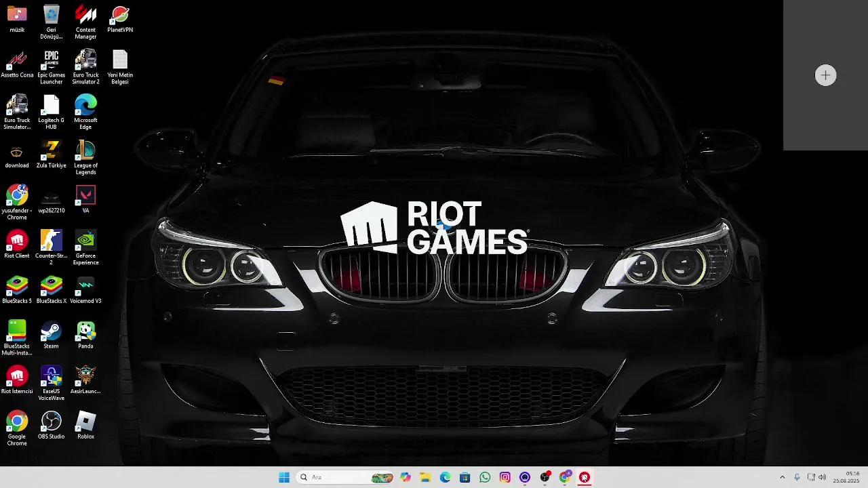
Task: Open BlueStacks Multi-Instance shortcut
Action: tap(17, 338)
